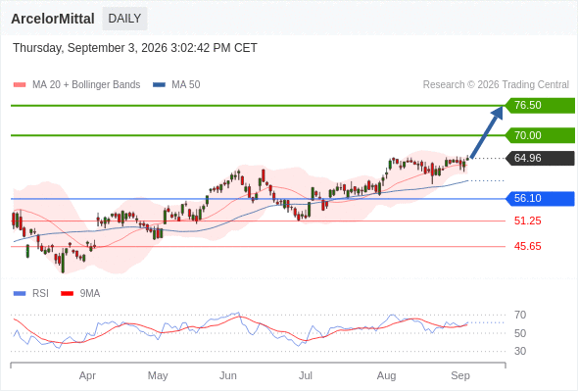
Task: Click the 51.25 red support label
Action: (x=527, y=220)
